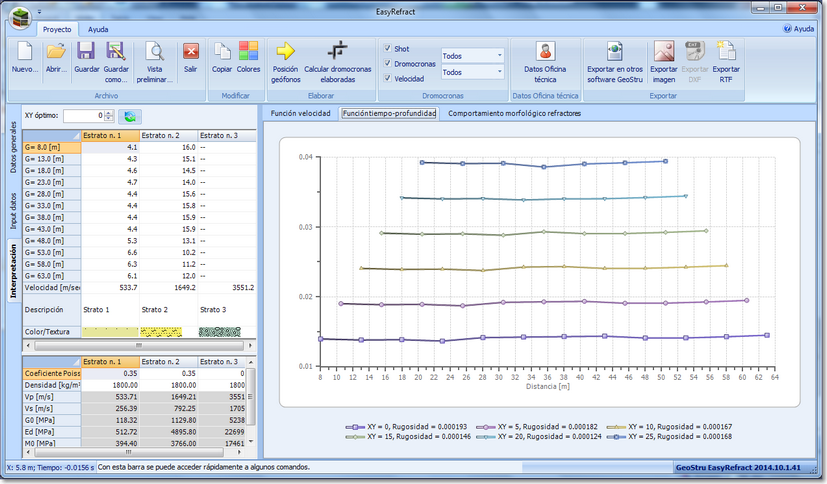This screenshot has height=484, width=827.
Task: Click GeoStru EasyRefract version status text
Action: coord(738,467)
